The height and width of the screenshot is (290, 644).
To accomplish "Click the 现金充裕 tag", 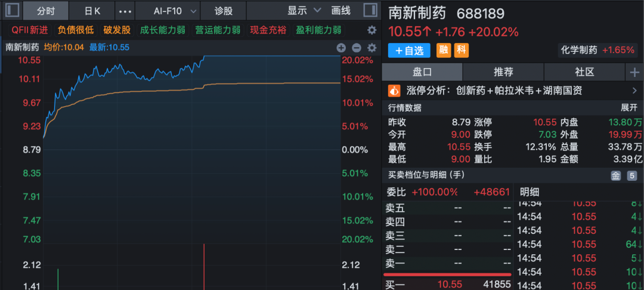I will [x=268, y=30].
